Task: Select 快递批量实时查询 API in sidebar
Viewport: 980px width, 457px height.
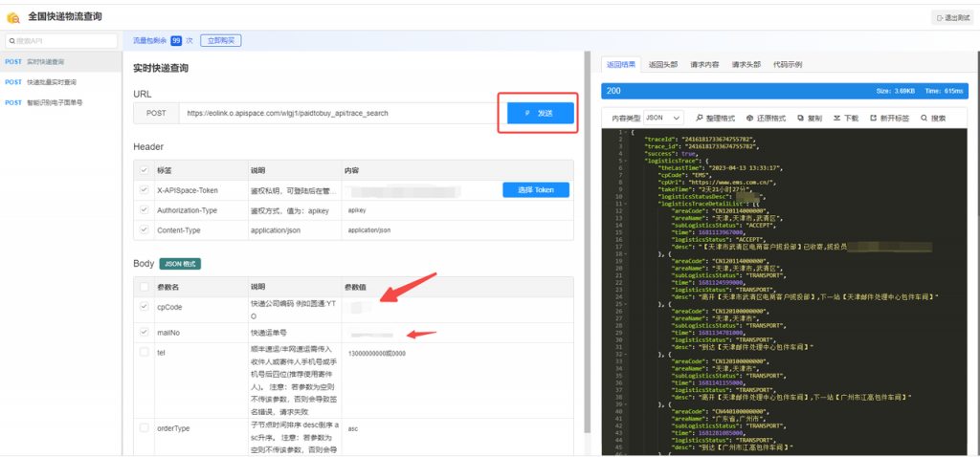Action: tap(60, 82)
